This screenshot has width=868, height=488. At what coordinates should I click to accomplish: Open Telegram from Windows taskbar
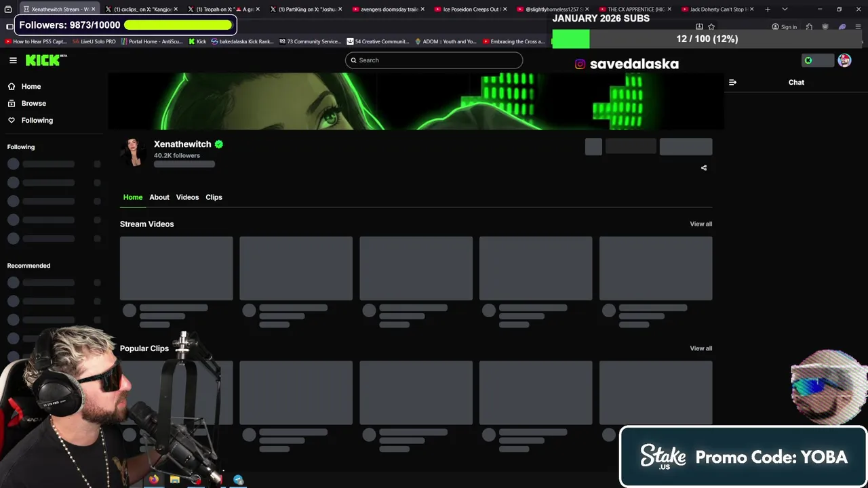pos(238,480)
